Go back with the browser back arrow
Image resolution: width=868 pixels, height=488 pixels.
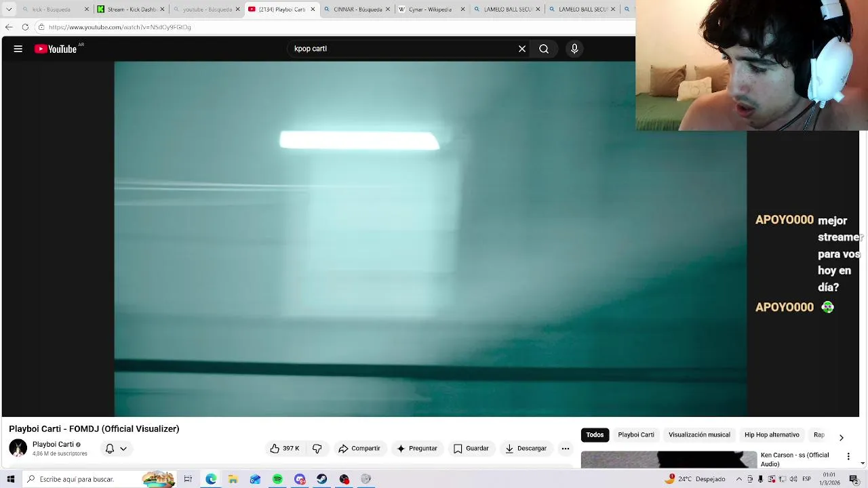tap(9, 27)
